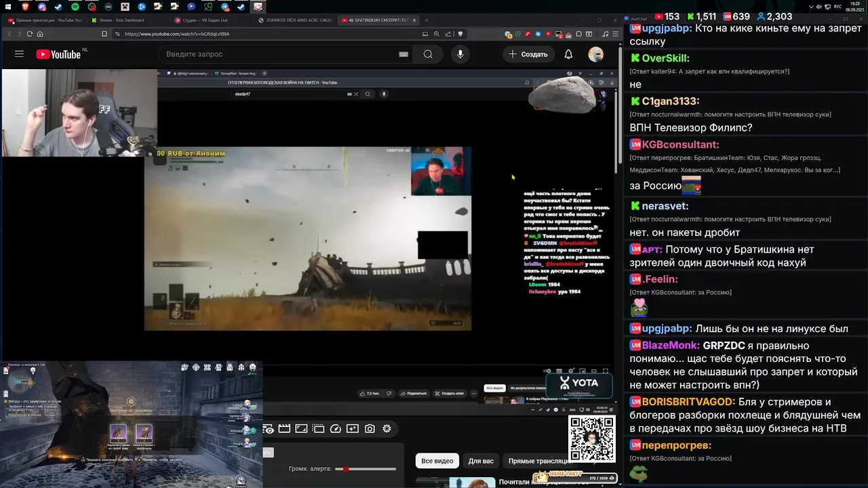Image resolution: width=868 pixels, height=488 pixels.
Task: Switch to Студия — VK Видео Live tab
Action: [x=210, y=20]
